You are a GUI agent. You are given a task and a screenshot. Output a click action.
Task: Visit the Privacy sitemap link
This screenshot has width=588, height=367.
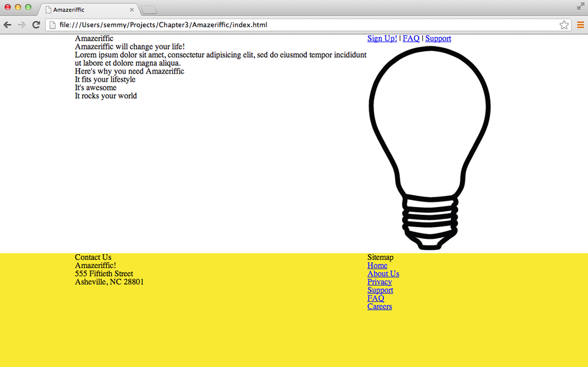pyautogui.click(x=379, y=282)
